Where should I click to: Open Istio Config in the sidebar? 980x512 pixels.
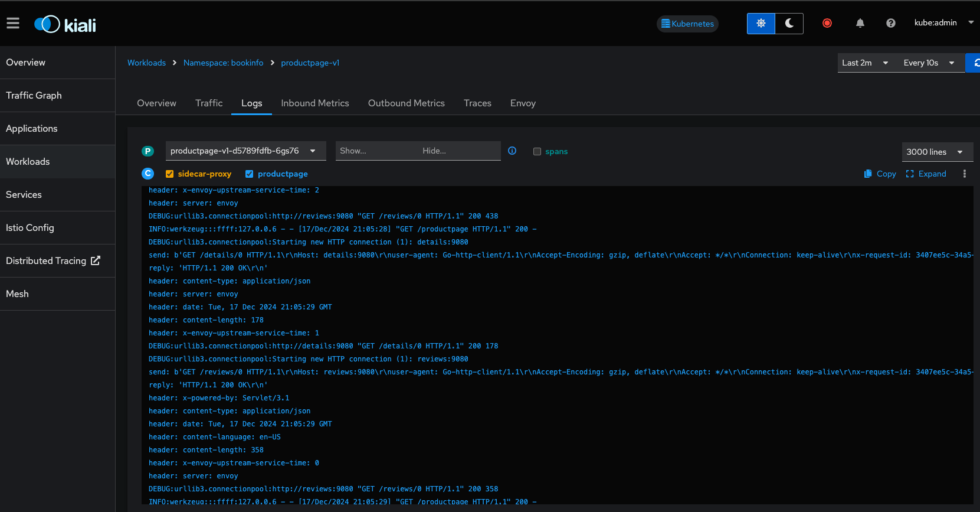coord(57,228)
